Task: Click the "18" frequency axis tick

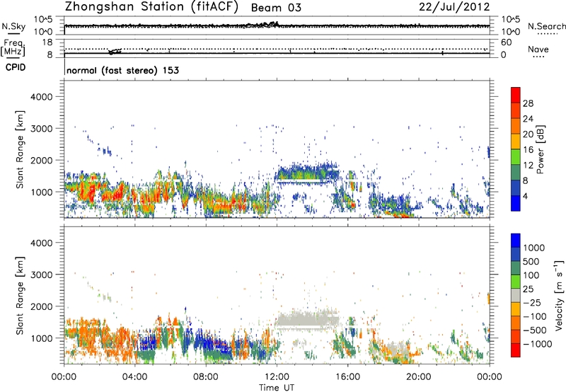Action: point(47,42)
